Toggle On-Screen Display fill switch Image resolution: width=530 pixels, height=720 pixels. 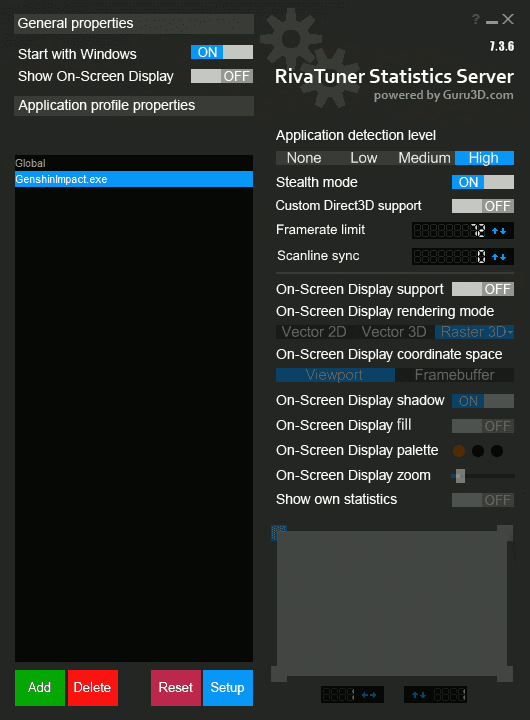[x=483, y=426]
